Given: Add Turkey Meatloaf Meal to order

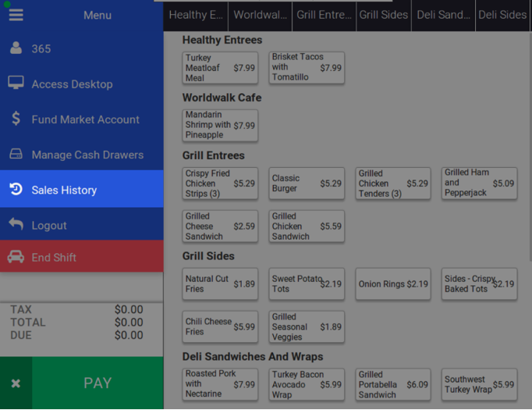Looking at the screenshot, I should pyautogui.click(x=220, y=68).
